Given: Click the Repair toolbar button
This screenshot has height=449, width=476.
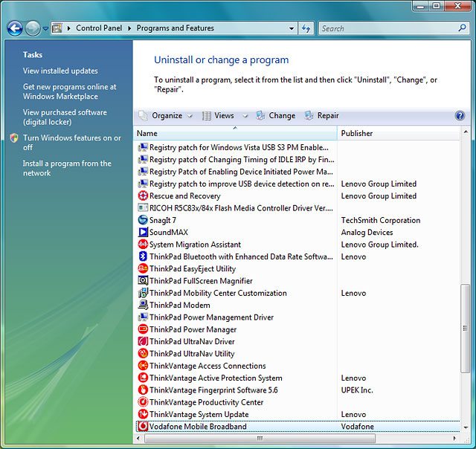Looking at the screenshot, I should [x=321, y=116].
